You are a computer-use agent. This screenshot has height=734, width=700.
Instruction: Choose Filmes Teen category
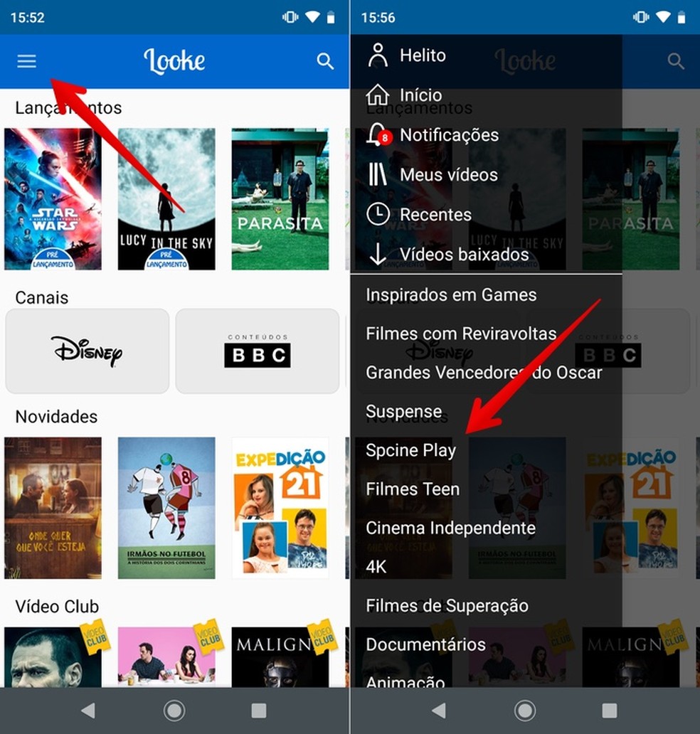[413, 489]
